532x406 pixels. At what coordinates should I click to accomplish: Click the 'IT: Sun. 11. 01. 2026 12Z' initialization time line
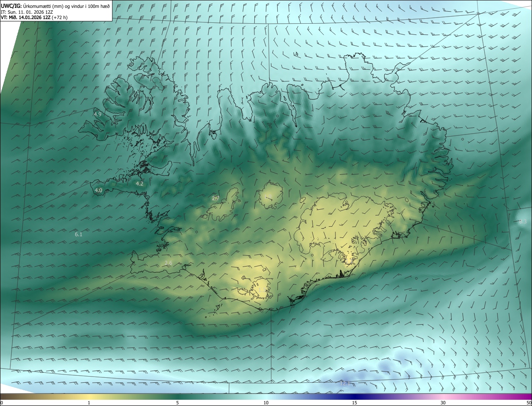pyautogui.click(x=27, y=12)
